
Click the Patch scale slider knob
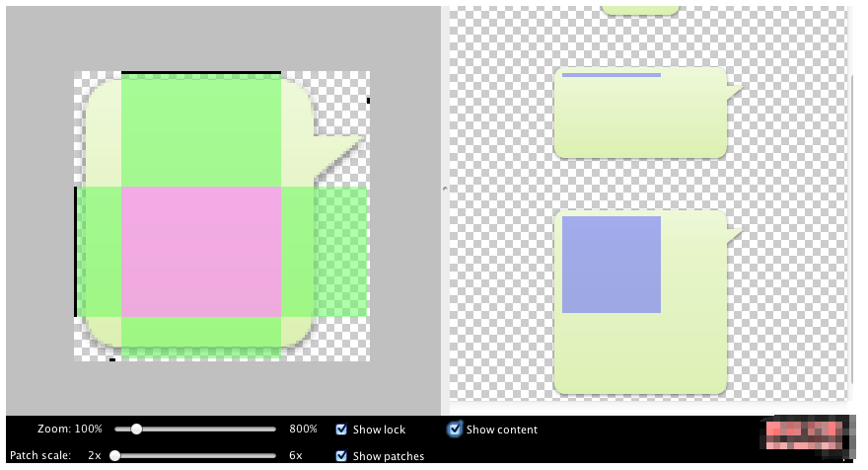click(x=115, y=456)
